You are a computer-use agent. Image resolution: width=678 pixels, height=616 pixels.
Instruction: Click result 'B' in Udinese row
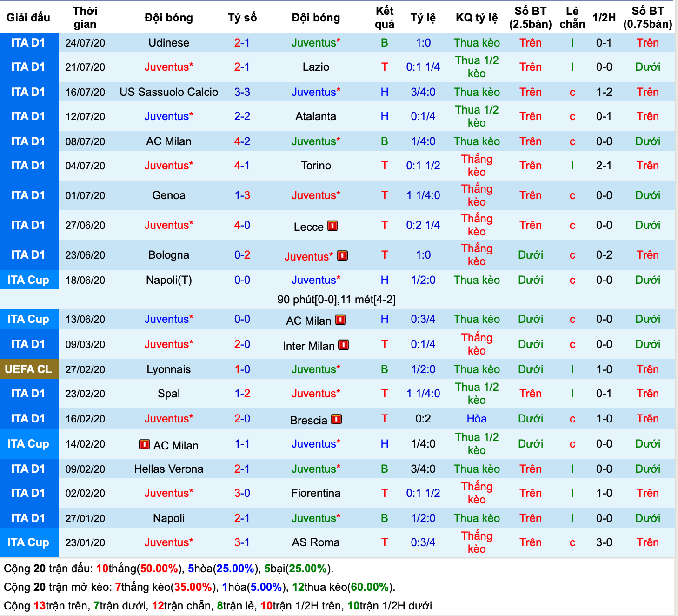pyautogui.click(x=385, y=43)
